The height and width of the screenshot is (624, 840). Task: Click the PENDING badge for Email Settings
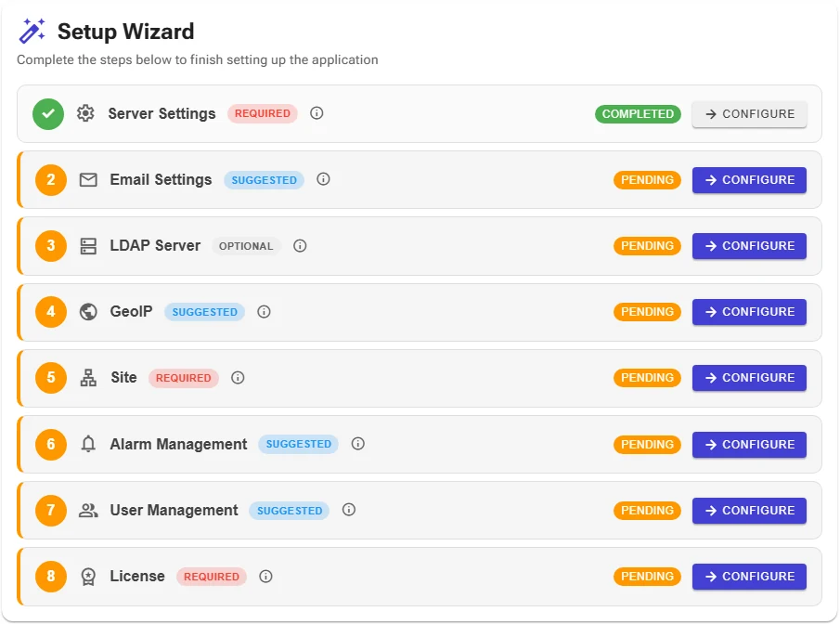click(647, 179)
